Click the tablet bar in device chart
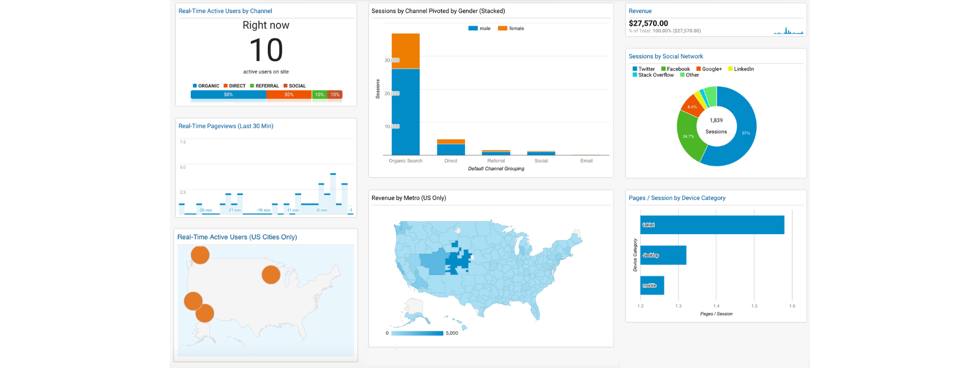Screen dimensions: 980x368 coord(712,225)
